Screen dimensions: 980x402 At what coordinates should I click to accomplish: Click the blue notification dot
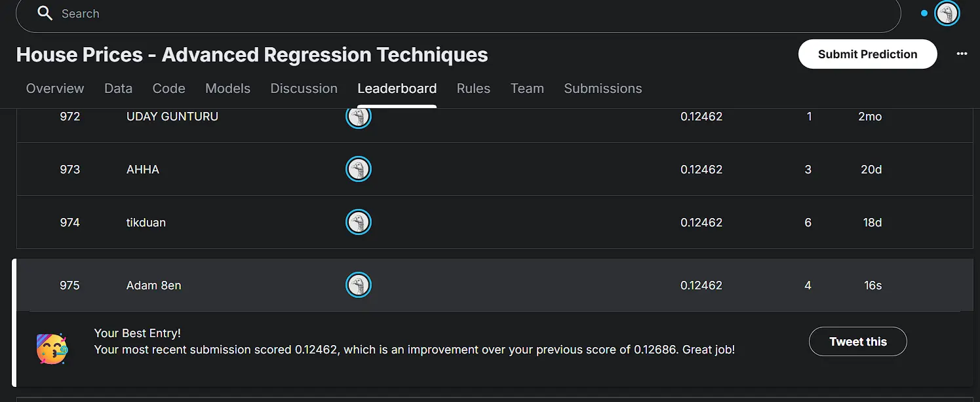tap(924, 13)
